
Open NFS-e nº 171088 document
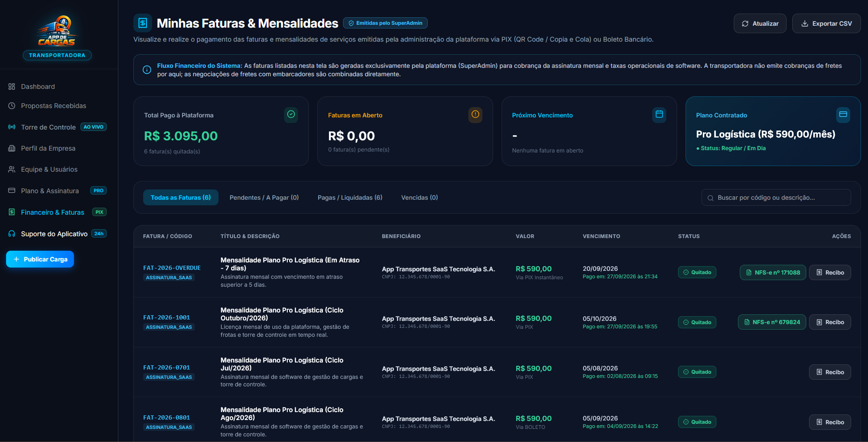(x=773, y=272)
